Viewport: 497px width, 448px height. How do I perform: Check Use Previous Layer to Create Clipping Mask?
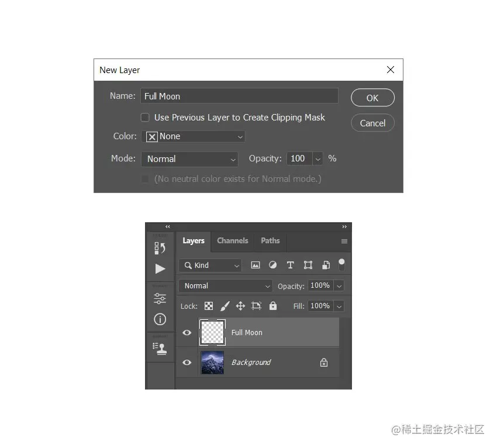coord(145,117)
